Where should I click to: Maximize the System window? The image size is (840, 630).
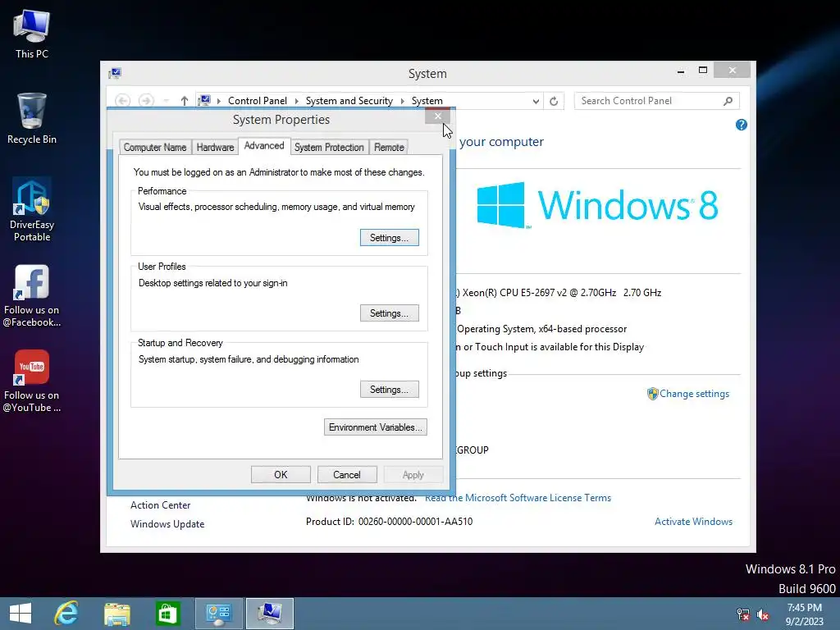[x=703, y=71]
